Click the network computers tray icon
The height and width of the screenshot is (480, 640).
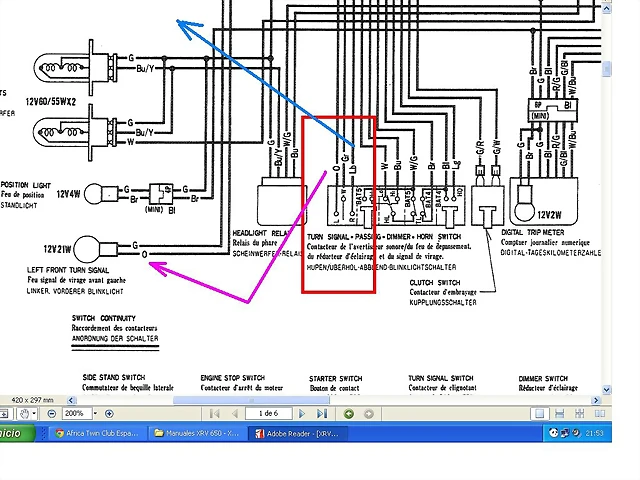tap(565, 433)
